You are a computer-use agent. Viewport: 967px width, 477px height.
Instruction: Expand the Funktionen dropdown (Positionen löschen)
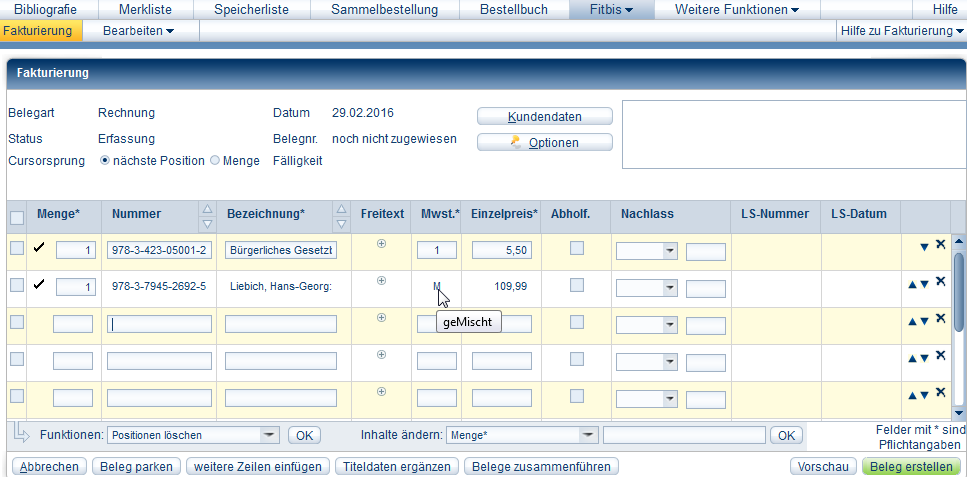(269, 435)
